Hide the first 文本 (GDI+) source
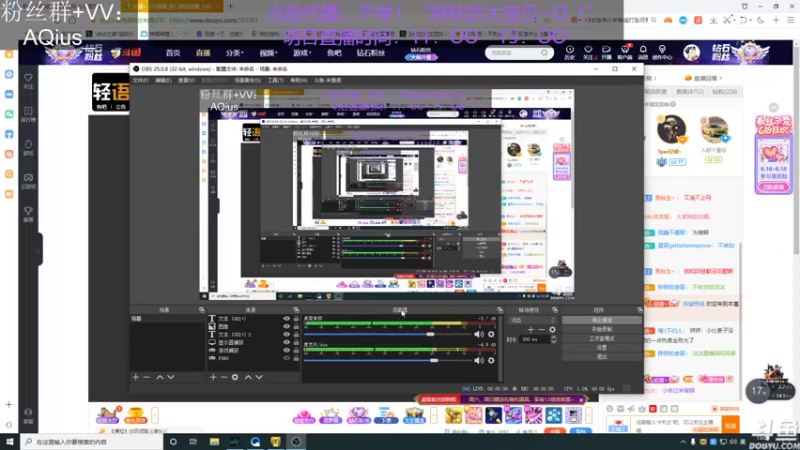 point(286,318)
